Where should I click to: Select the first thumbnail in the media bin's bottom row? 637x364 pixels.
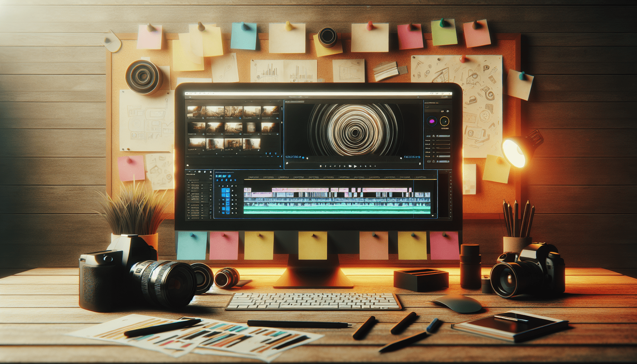coord(196,144)
